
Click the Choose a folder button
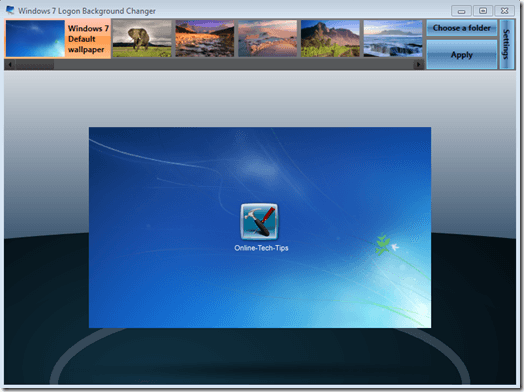462,28
